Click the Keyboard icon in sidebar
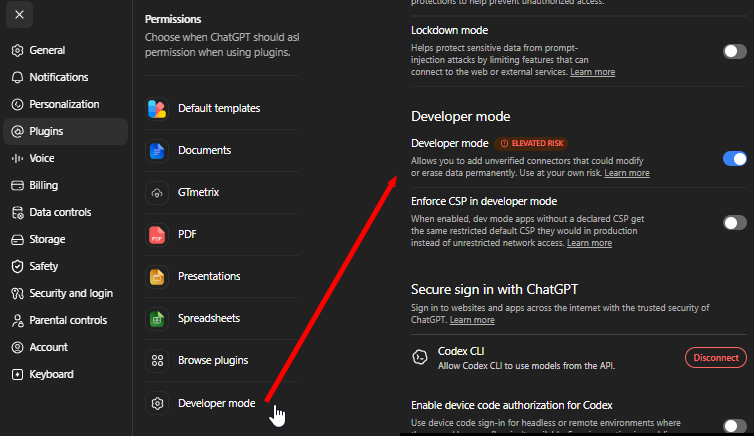The height and width of the screenshot is (436, 754). [x=17, y=374]
